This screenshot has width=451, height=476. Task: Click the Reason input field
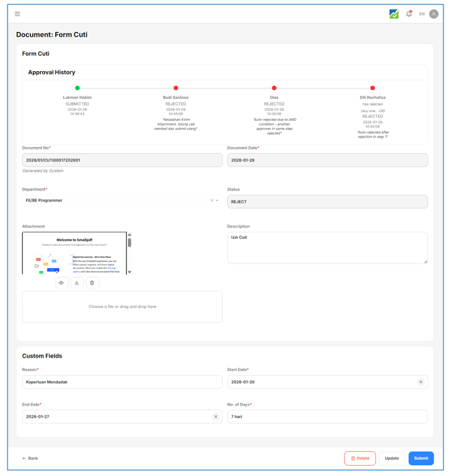122,382
